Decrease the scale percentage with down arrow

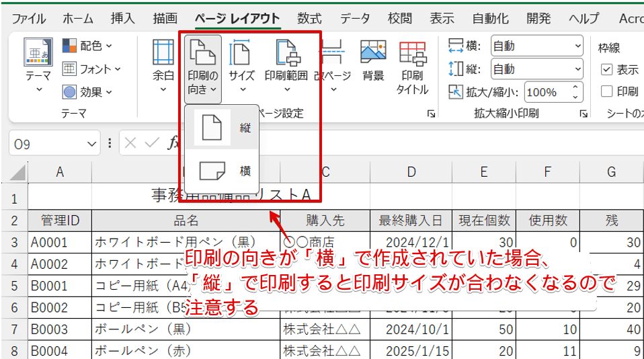(575, 97)
